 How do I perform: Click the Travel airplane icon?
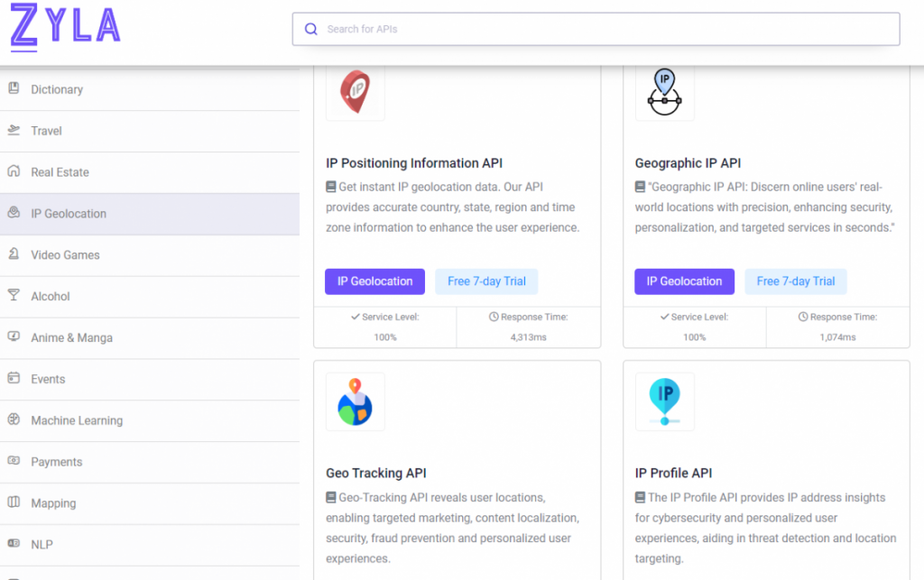coord(14,130)
